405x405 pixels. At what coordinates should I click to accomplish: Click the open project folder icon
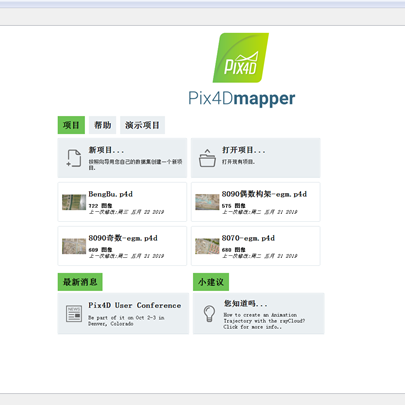(x=207, y=158)
